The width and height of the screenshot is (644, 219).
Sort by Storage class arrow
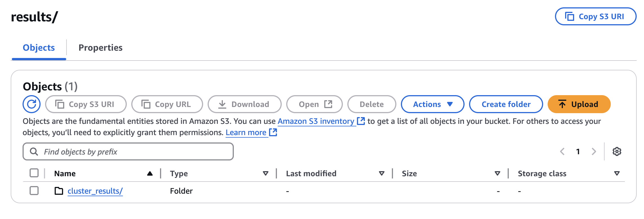click(x=617, y=173)
